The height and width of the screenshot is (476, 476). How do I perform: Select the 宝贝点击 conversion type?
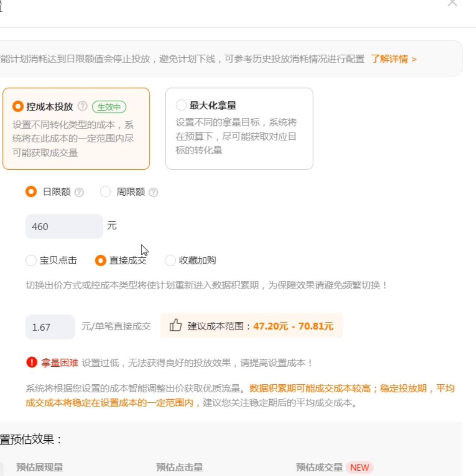tap(31, 261)
